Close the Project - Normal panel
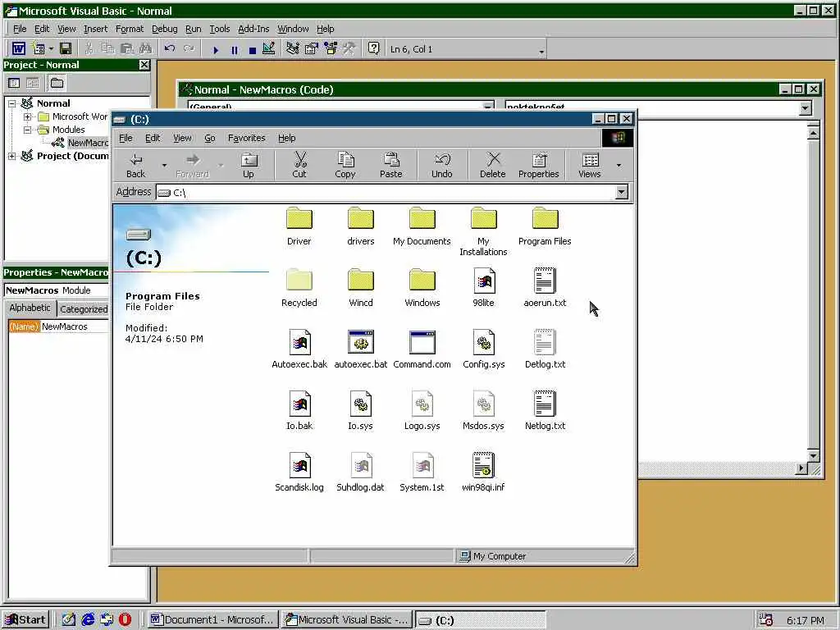 pyautogui.click(x=144, y=65)
